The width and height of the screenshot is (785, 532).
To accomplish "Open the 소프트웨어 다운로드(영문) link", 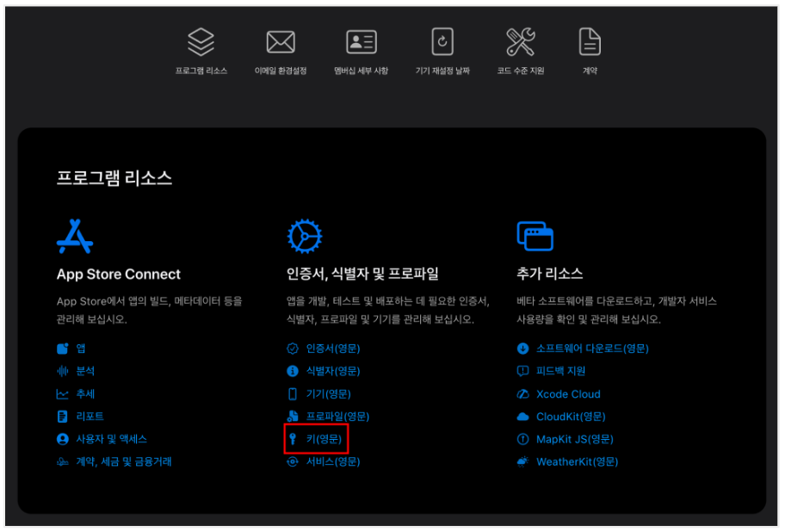I will tap(592, 349).
